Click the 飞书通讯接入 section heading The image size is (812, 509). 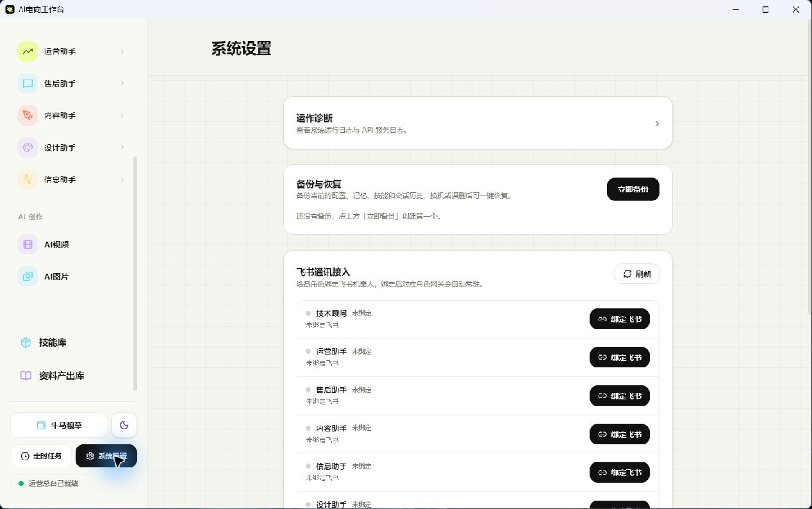[x=323, y=272]
